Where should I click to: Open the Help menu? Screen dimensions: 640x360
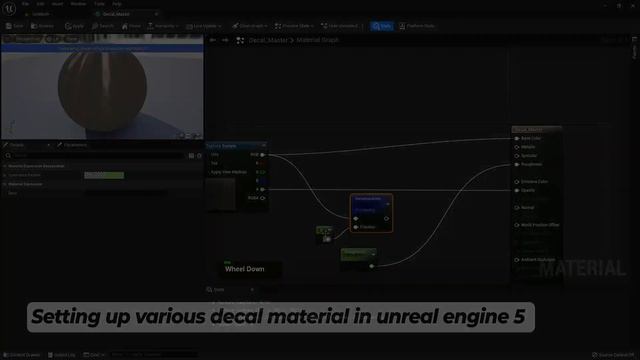[117, 4]
